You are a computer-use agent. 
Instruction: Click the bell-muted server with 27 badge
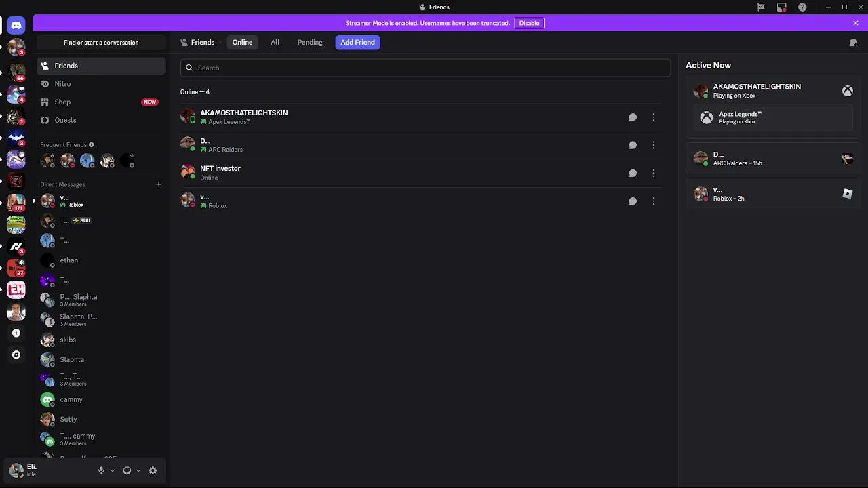click(x=16, y=268)
